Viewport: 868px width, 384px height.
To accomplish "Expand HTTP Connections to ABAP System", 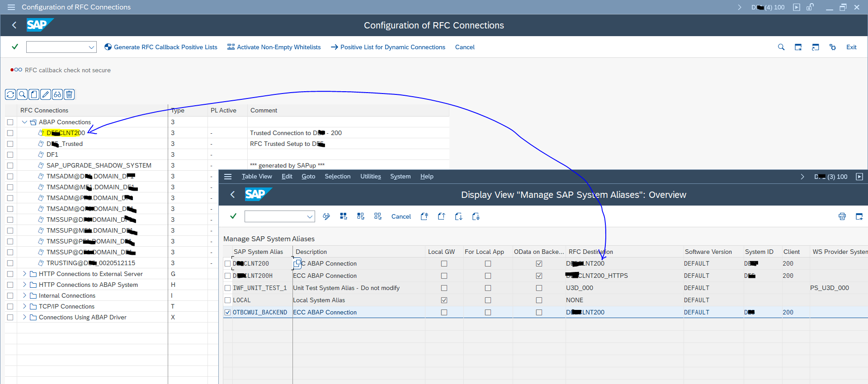I will (24, 285).
